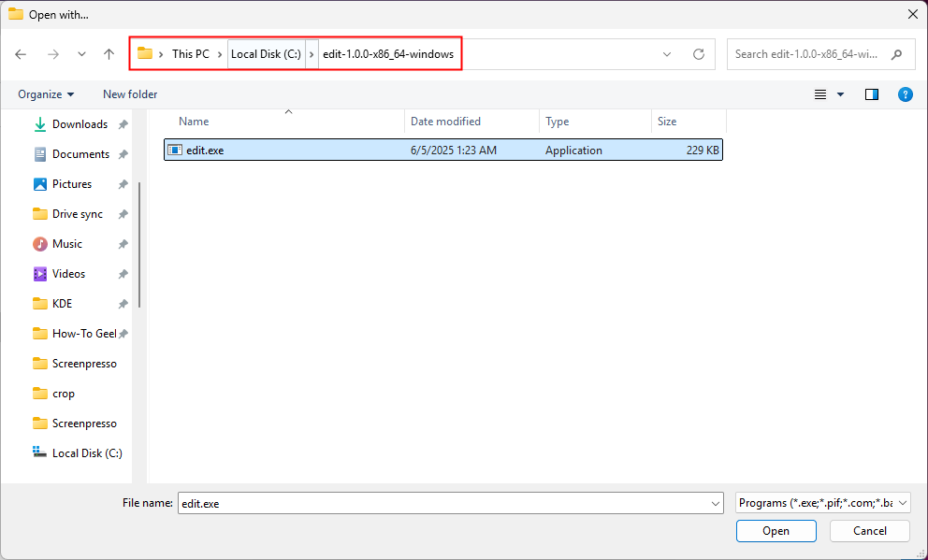
Task: Click the edit.exe application icon
Action: pyautogui.click(x=175, y=151)
